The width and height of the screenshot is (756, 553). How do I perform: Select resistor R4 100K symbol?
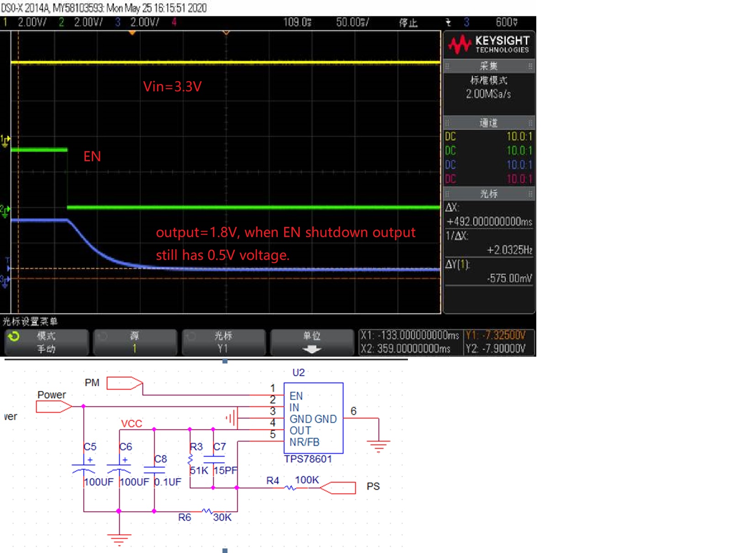(x=291, y=488)
